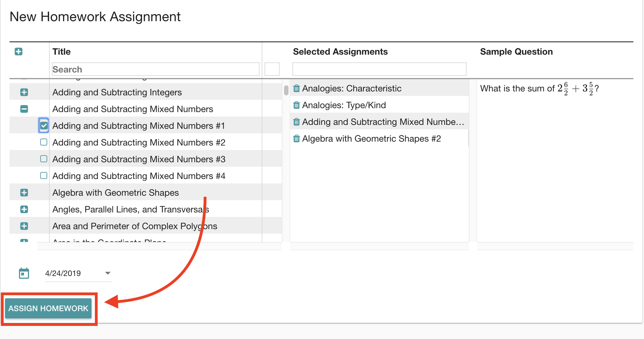Screen dimensions: 644x339
Task: Click Adding and Subtracting Mixed Numbers #4 title
Action: pos(139,176)
